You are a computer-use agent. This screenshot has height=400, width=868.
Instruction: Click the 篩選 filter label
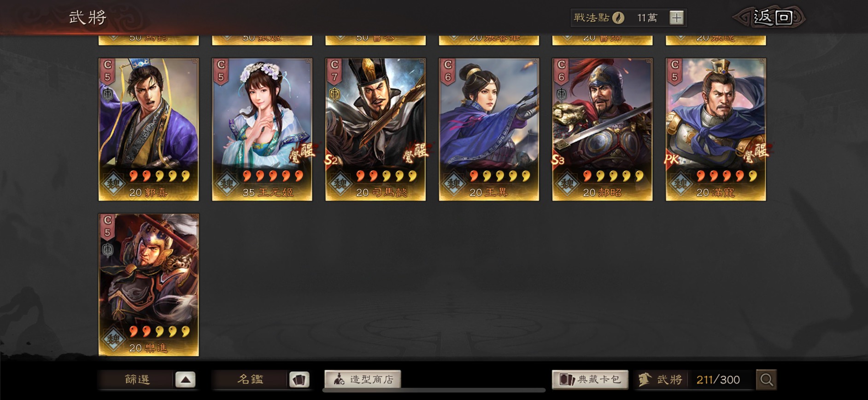coord(137,379)
